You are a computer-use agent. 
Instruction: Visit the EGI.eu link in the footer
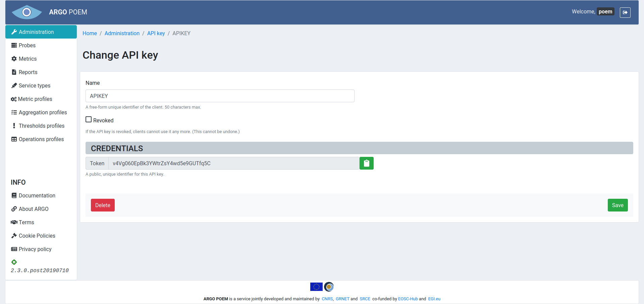pyautogui.click(x=434, y=299)
